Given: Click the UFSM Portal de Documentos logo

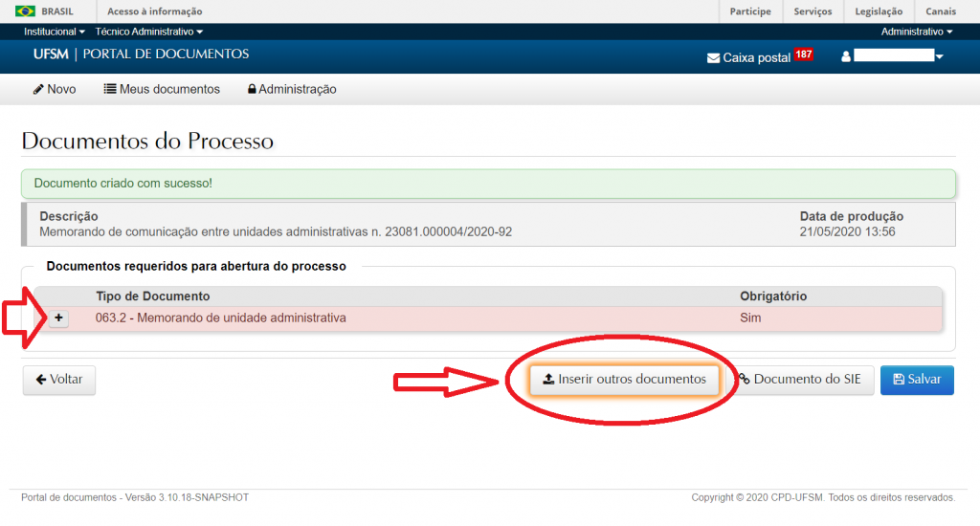Looking at the screenshot, I should tap(141, 55).
